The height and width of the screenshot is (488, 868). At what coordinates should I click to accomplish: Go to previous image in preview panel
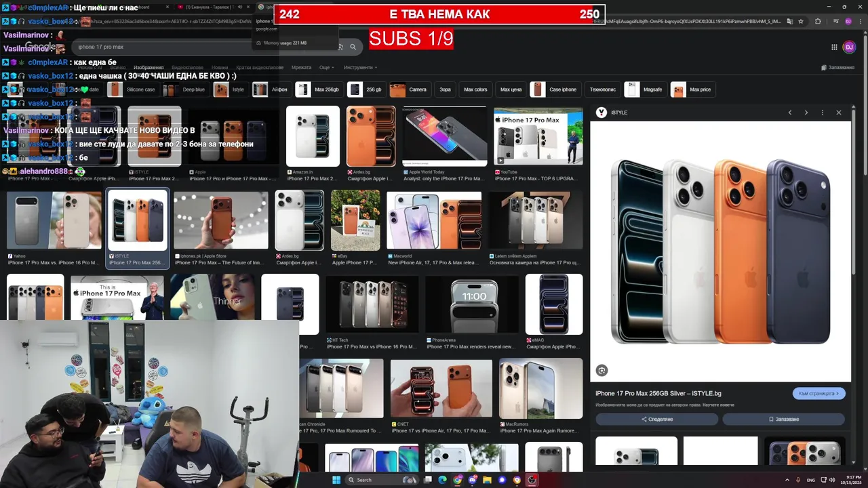(789, 113)
